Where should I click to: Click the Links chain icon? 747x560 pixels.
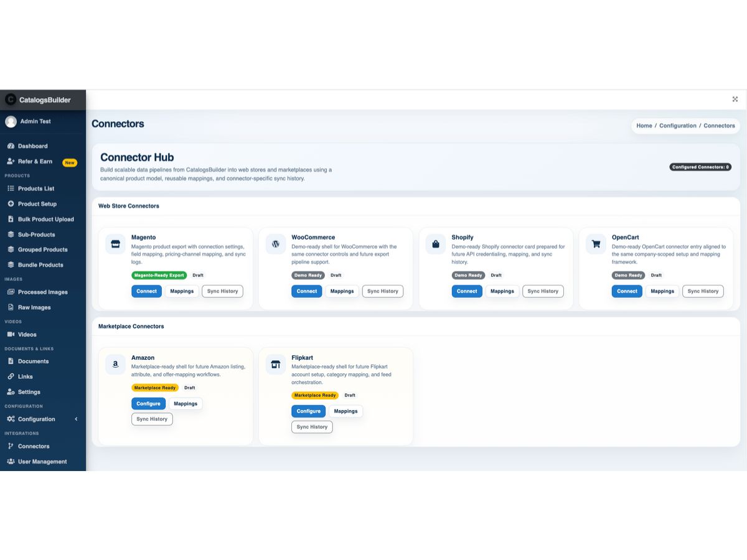11,376
